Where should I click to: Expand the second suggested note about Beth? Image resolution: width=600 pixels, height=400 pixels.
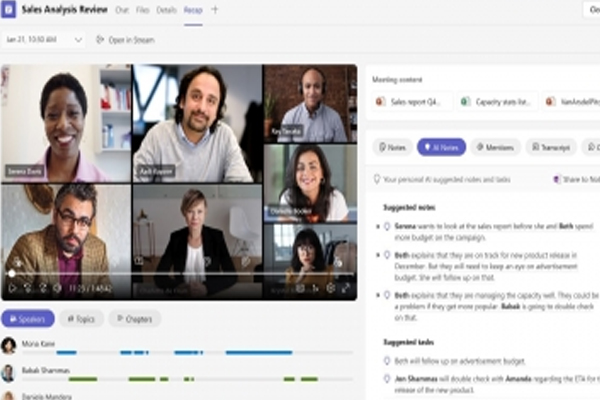pyautogui.click(x=377, y=255)
